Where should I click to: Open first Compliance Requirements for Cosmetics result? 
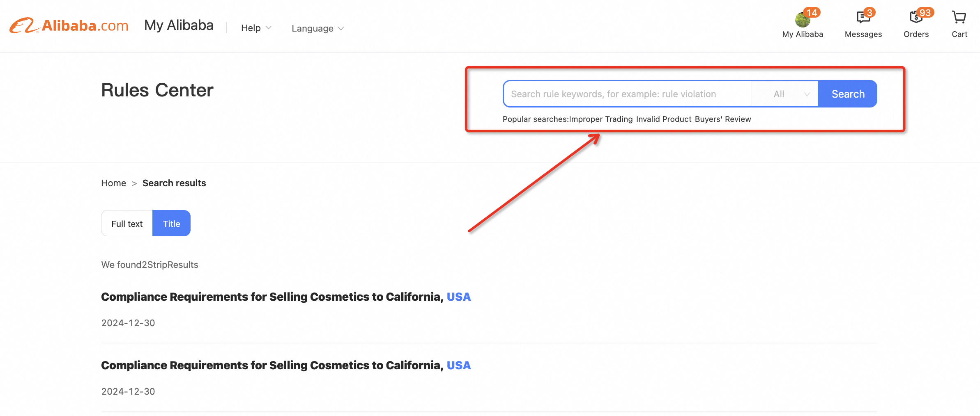pyautogui.click(x=286, y=297)
